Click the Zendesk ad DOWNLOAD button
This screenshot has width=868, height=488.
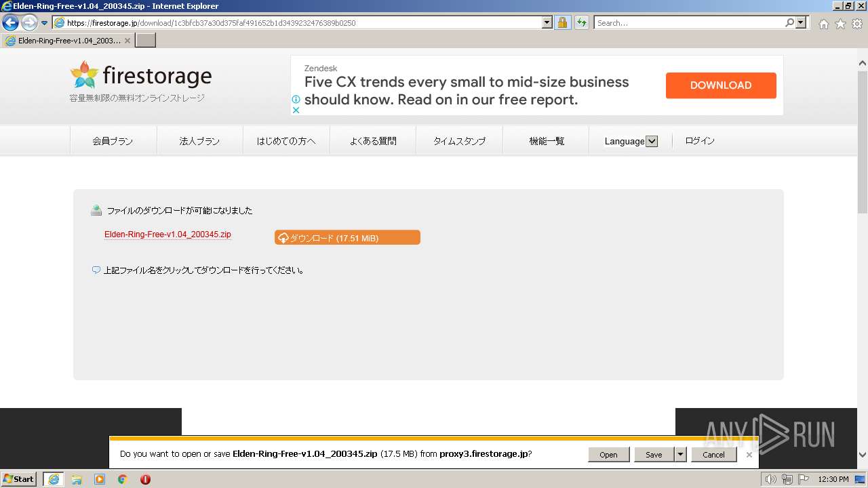pos(721,85)
